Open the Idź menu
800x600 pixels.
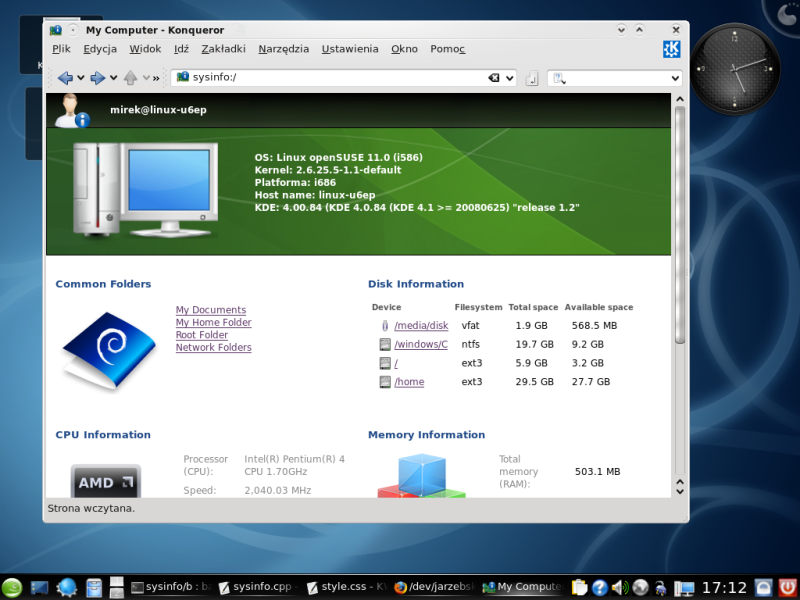point(181,49)
